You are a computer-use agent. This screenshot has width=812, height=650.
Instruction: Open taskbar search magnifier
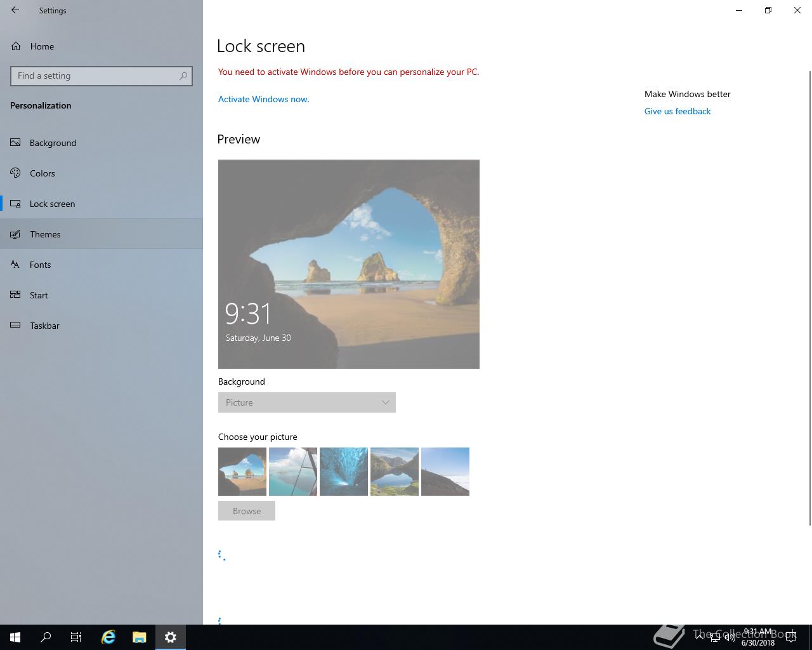click(x=46, y=637)
